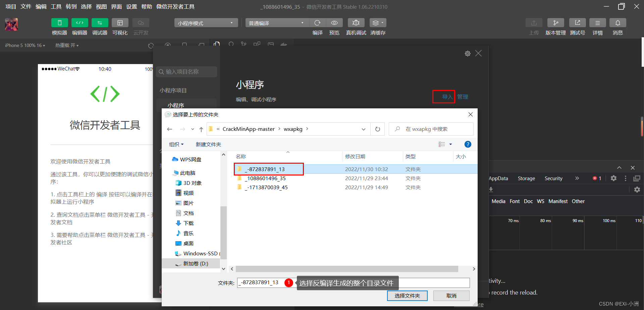
Task: Open cloud development (云开发)
Action: tap(141, 23)
